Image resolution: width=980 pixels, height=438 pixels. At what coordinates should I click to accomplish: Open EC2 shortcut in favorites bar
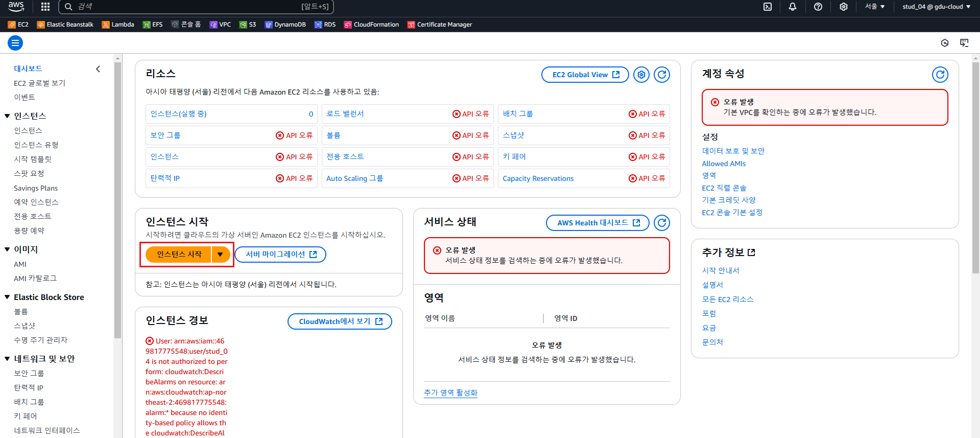pyautogui.click(x=18, y=25)
